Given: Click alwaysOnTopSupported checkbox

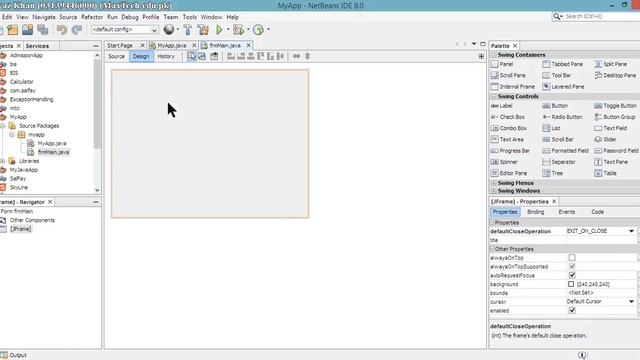Looking at the screenshot, I should coord(572,267).
